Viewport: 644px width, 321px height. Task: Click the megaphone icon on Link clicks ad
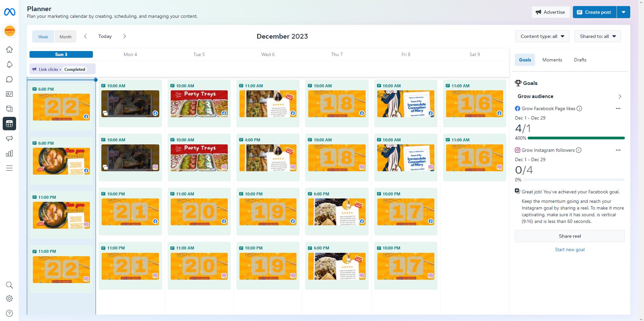34,70
